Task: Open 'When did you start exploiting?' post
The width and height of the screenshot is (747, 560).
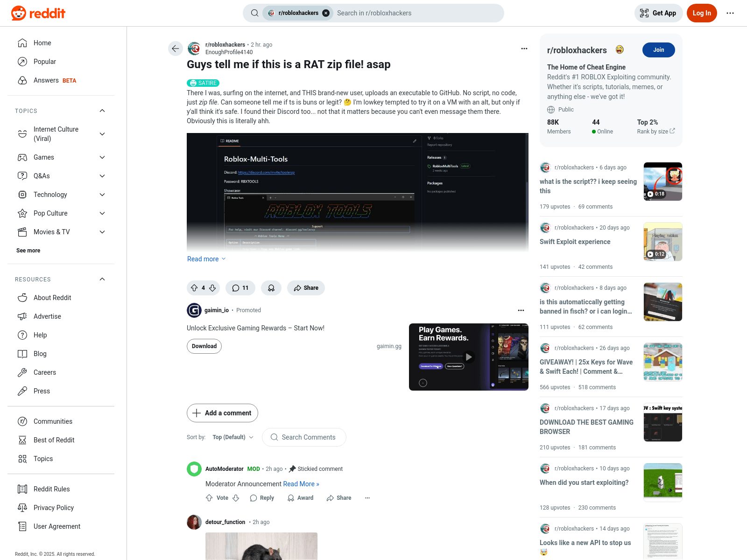Action: tap(584, 483)
